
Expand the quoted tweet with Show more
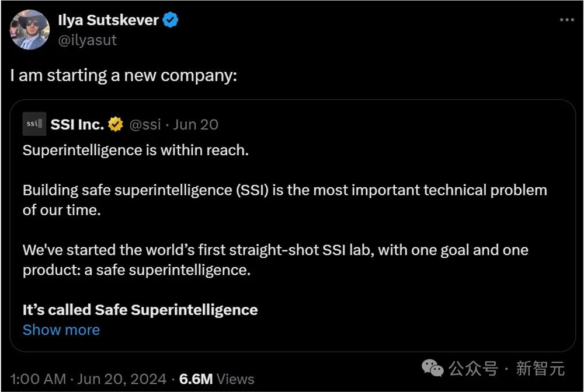click(x=61, y=330)
